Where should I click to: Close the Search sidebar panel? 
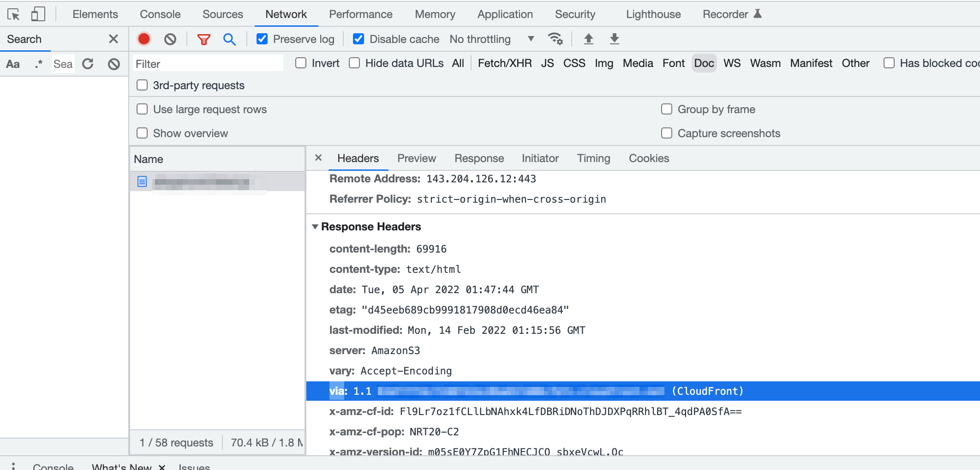click(x=114, y=39)
